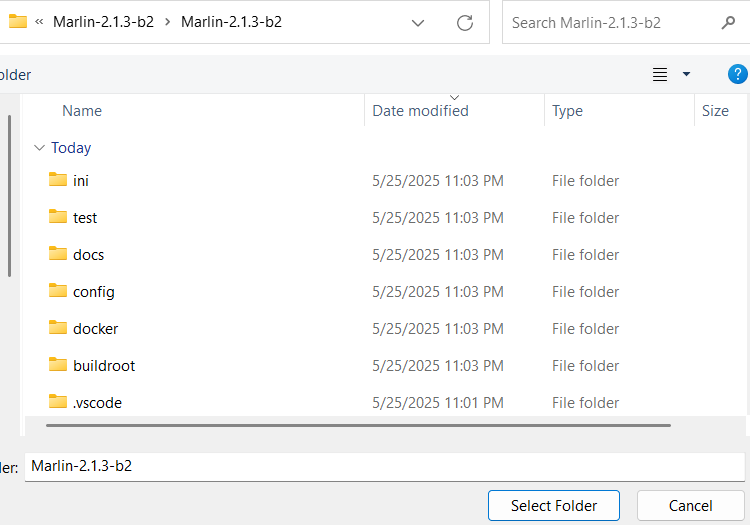Click the buildroot folder icon
The height and width of the screenshot is (525, 750).
[x=58, y=365]
